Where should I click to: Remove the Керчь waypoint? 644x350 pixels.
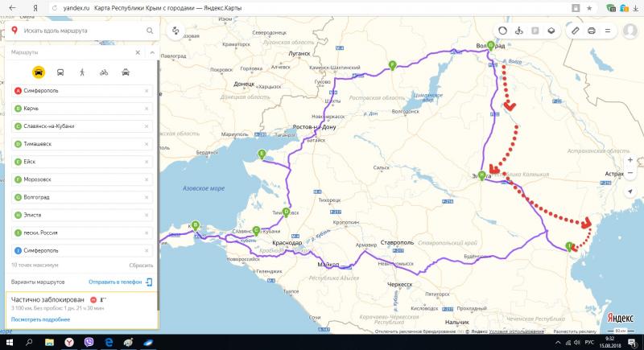(147, 108)
